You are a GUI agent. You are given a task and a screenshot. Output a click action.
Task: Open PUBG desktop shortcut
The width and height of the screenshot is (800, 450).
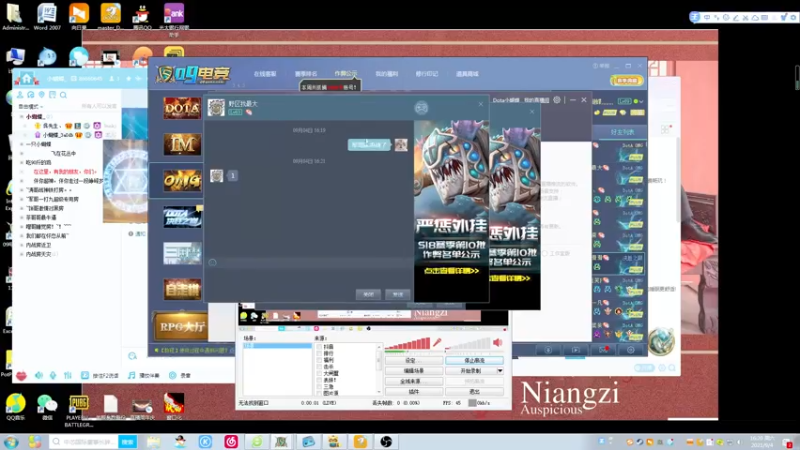tap(78, 404)
